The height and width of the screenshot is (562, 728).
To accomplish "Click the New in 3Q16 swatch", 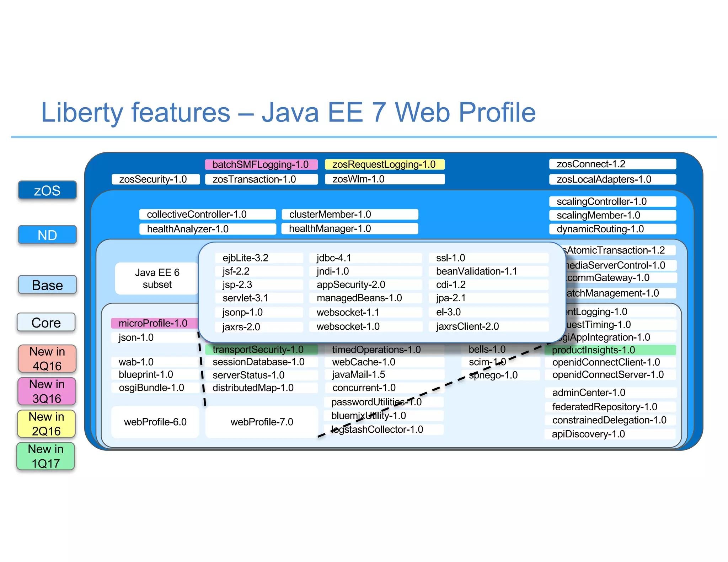I will (x=47, y=391).
